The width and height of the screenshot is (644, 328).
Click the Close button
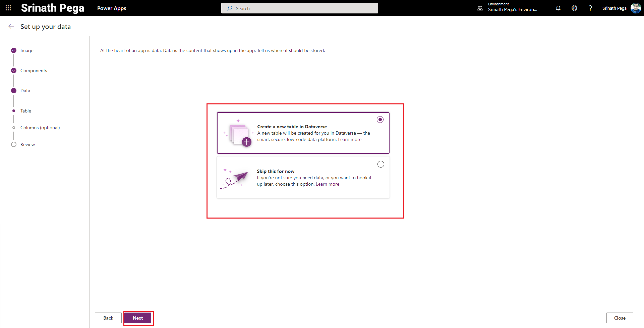tap(620, 318)
